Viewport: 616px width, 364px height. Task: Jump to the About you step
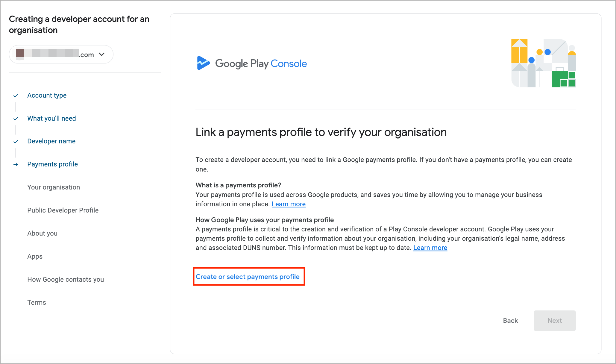[42, 233]
